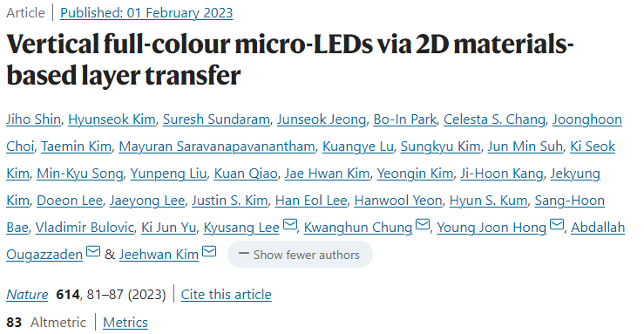
Task: Open Vladimir Bulovic author link
Action: click(x=85, y=228)
